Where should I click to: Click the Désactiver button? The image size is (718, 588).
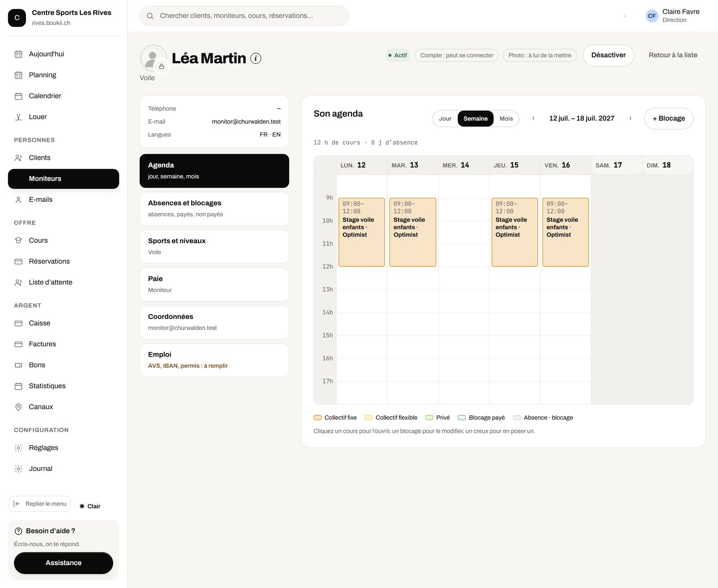(x=608, y=55)
